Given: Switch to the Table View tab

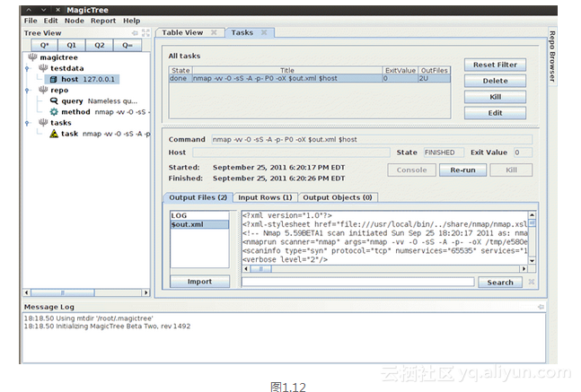Looking at the screenshot, I should [182, 32].
